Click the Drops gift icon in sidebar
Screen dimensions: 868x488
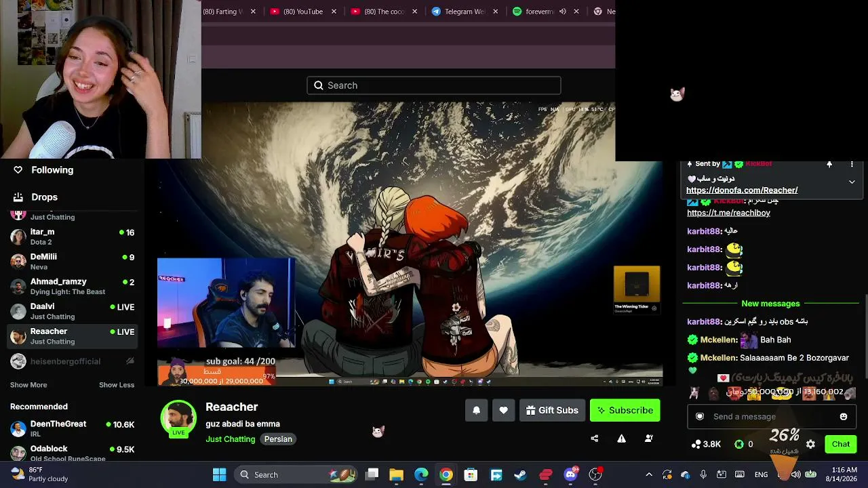18,197
